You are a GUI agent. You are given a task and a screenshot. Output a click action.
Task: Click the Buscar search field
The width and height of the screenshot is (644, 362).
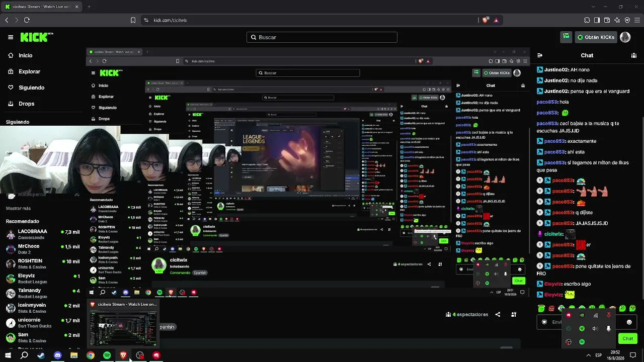322,37
